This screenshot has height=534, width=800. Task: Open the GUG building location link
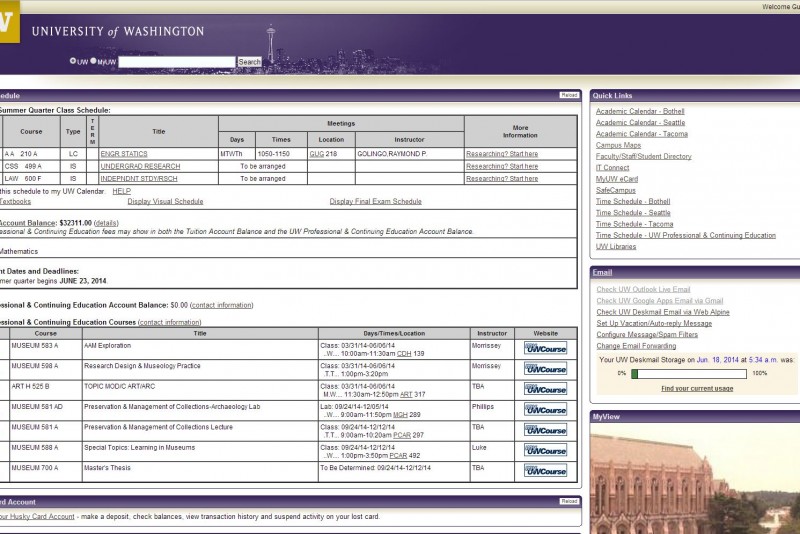(x=317, y=154)
